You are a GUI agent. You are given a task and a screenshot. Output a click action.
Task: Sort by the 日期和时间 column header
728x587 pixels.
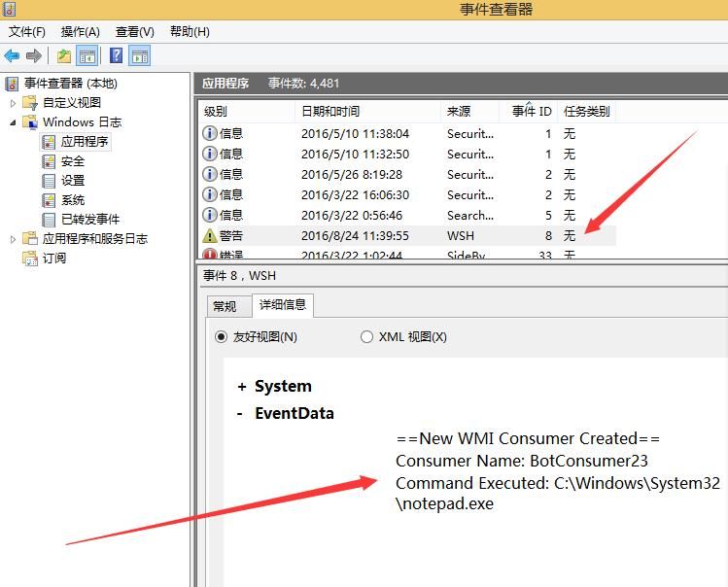coord(330,112)
